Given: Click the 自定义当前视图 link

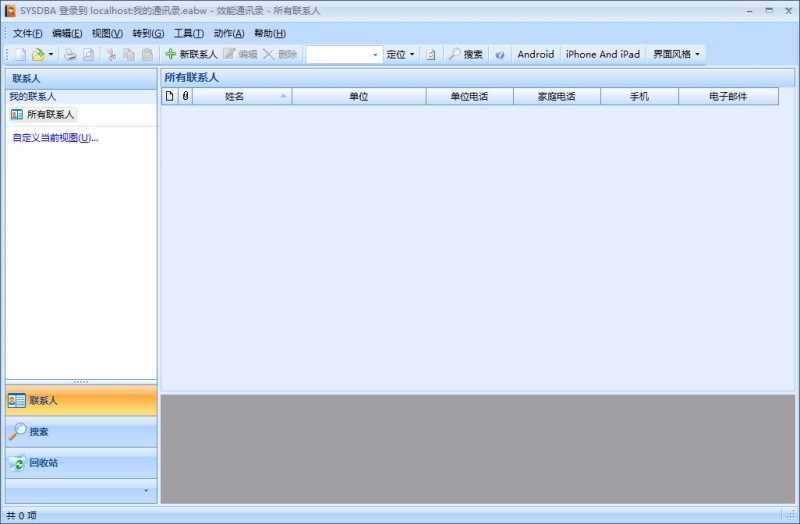Looking at the screenshot, I should (55, 138).
